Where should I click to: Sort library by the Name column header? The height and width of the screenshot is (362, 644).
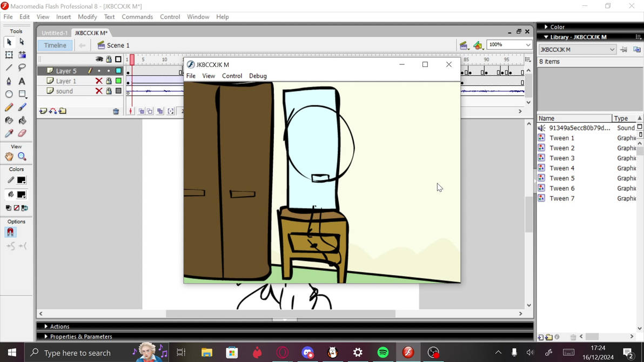(575, 118)
